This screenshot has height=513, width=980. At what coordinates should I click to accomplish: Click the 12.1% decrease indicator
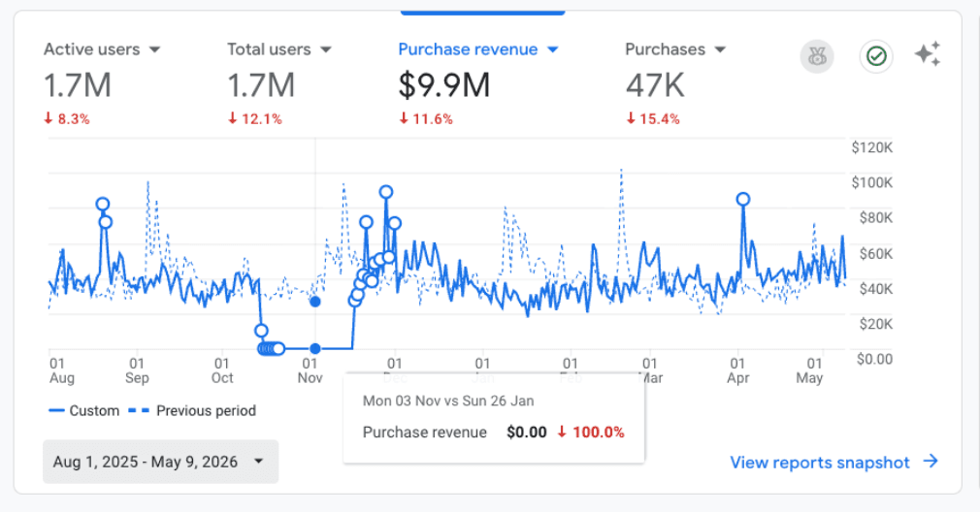point(255,118)
